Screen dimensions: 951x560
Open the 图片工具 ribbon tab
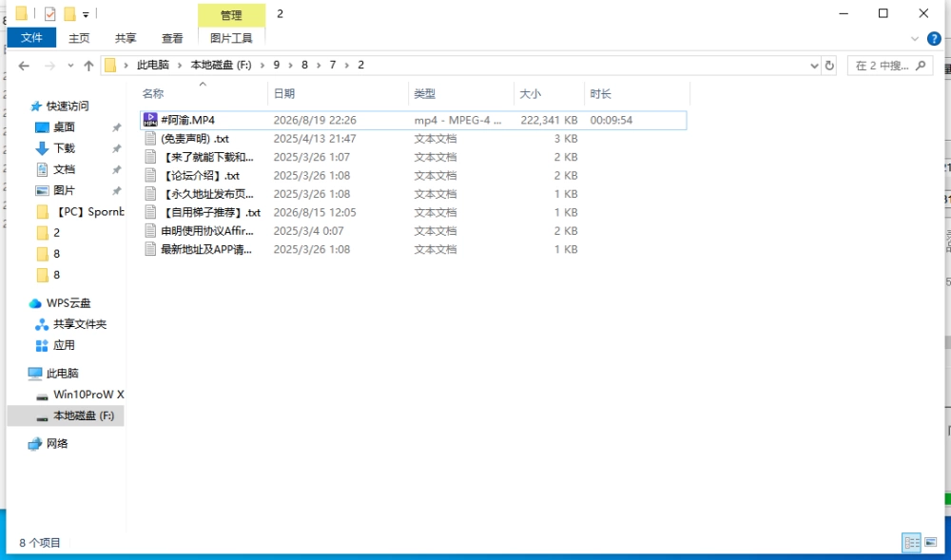click(x=231, y=38)
